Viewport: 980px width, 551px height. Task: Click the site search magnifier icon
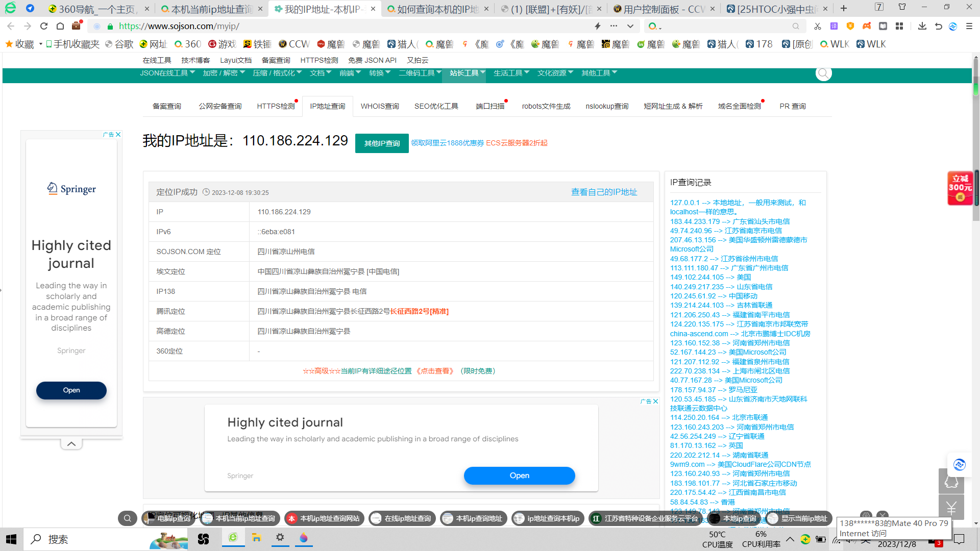pos(823,73)
